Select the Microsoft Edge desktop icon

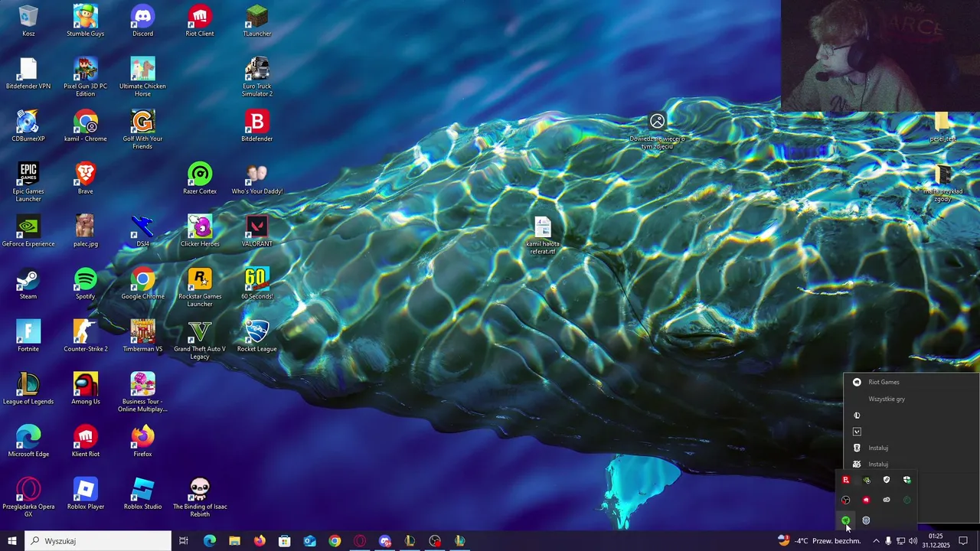(x=28, y=442)
